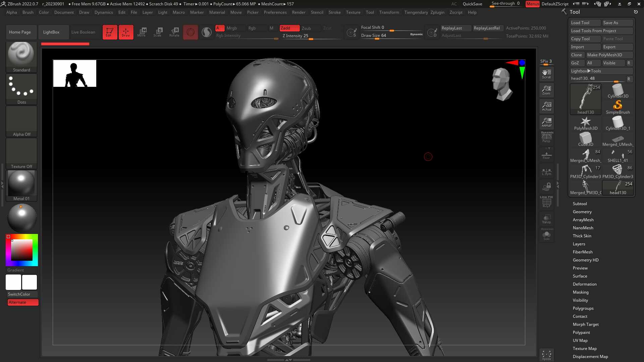
Task: Toggle the Persp perspective icon
Action: pyautogui.click(x=546, y=137)
